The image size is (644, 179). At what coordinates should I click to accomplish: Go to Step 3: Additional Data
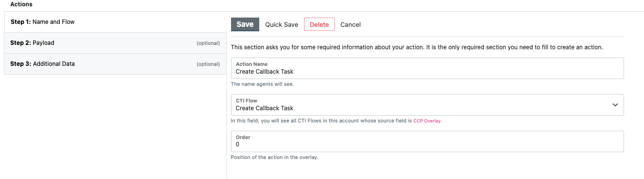coord(115,64)
